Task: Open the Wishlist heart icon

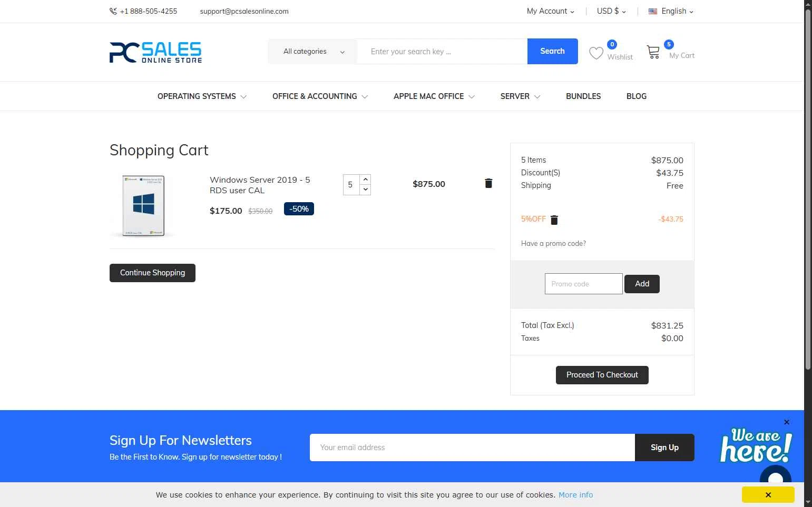Action: [596, 53]
